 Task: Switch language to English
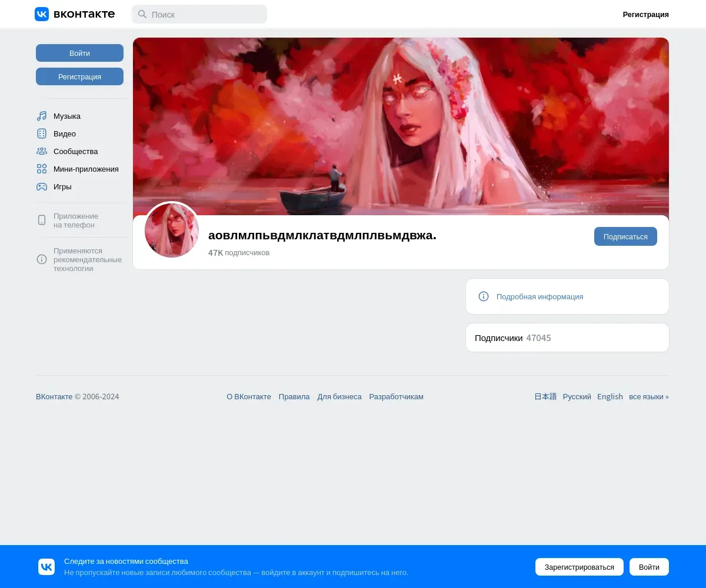tap(610, 397)
